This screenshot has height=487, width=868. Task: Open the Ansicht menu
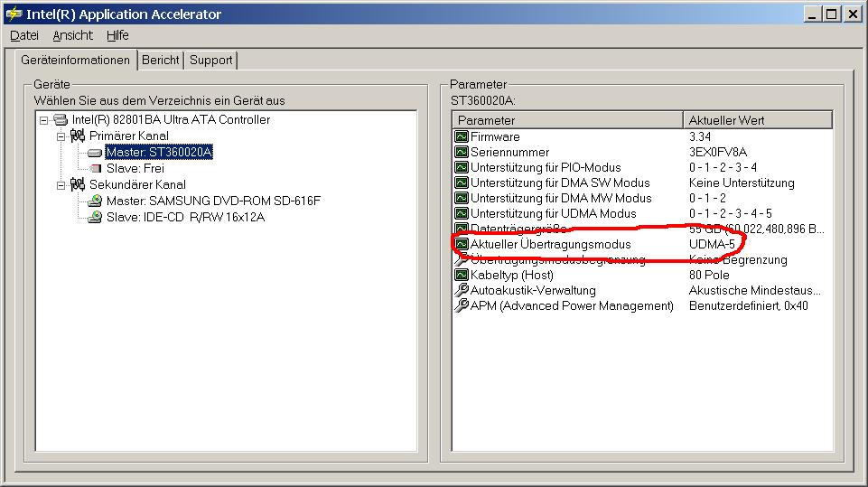point(72,35)
